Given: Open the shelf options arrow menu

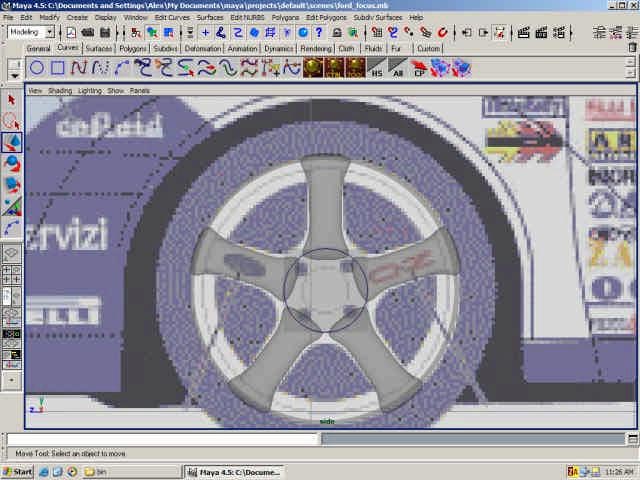Looking at the screenshot, I should pyautogui.click(x=14, y=72).
